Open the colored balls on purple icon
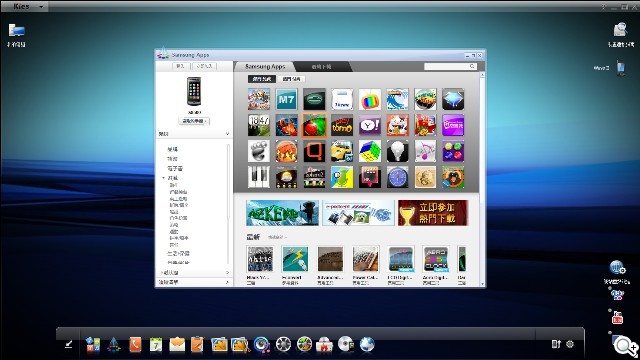Screen dimensions: 640x360 coord(453,151)
